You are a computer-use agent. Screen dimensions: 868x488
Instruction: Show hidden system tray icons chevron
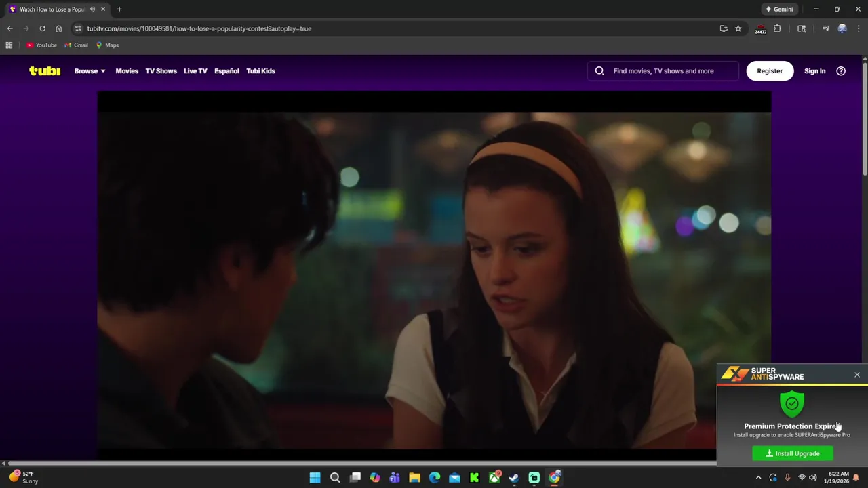(758, 478)
